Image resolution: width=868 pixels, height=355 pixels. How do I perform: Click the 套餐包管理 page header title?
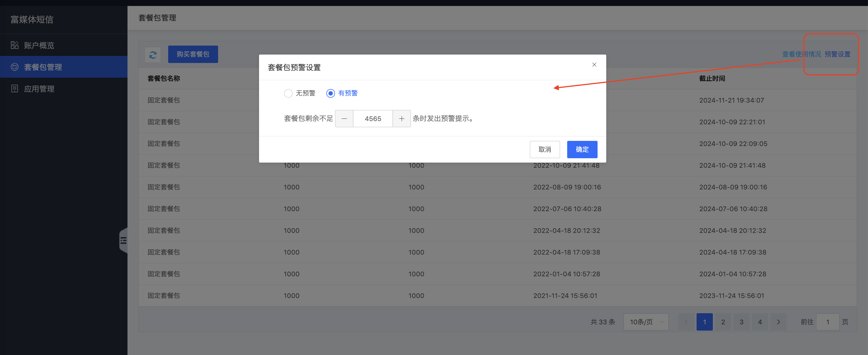(x=157, y=18)
